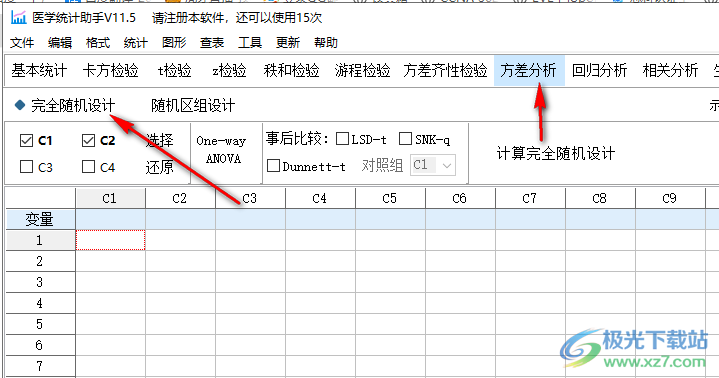Uncheck the C2 column checkbox
This screenshot has width=719, height=378.
pyautogui.click(x=88, y=141)
